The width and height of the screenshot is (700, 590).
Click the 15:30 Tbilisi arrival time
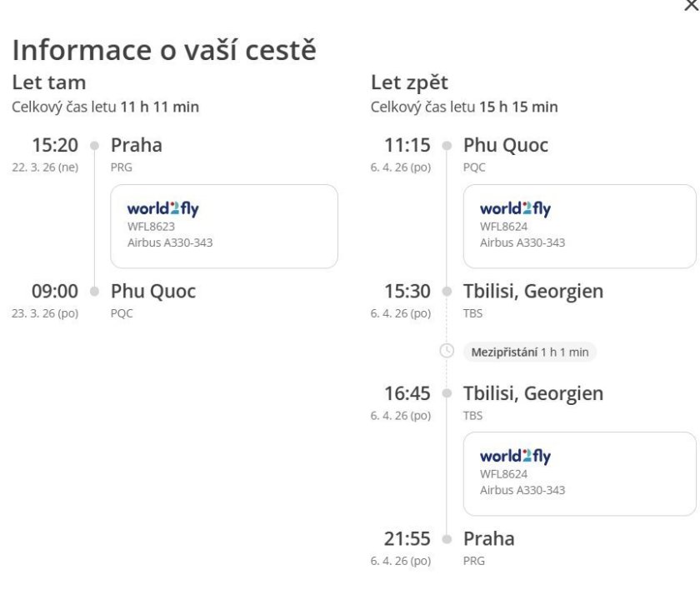point(407,292)
